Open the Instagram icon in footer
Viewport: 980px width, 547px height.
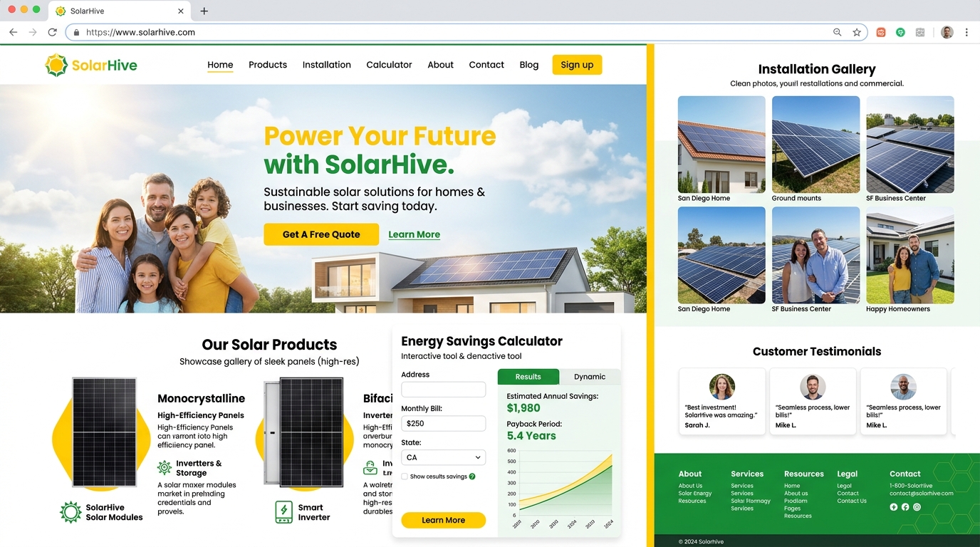(917, 507)
